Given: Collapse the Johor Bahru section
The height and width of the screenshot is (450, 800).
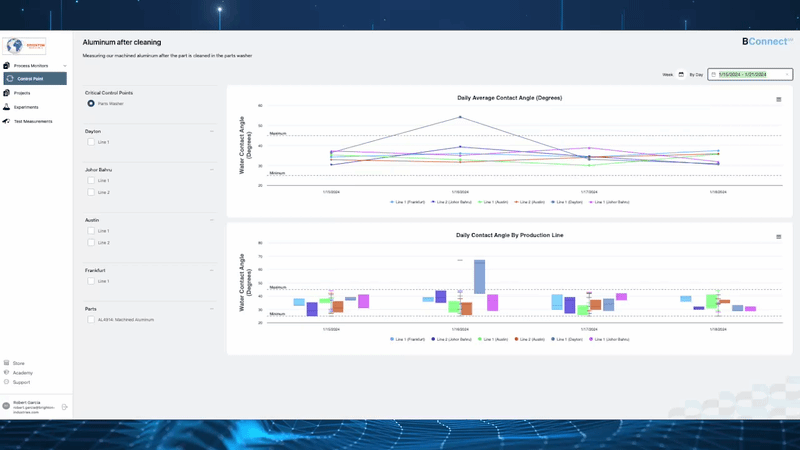Looking at the screenshot, I should (x=212, y=170).
